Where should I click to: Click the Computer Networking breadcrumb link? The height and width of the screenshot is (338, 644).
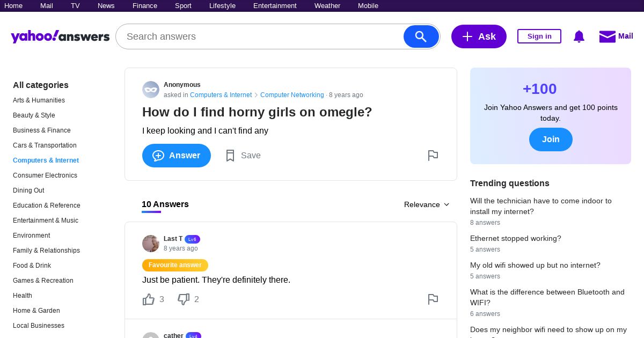click(x=292, y=95)
